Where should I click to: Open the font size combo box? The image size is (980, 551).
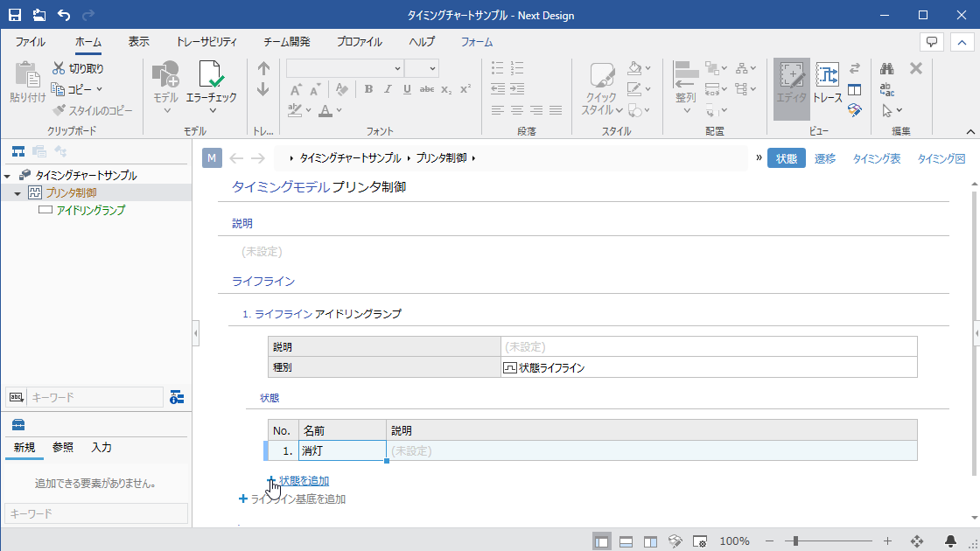point(421,68)
